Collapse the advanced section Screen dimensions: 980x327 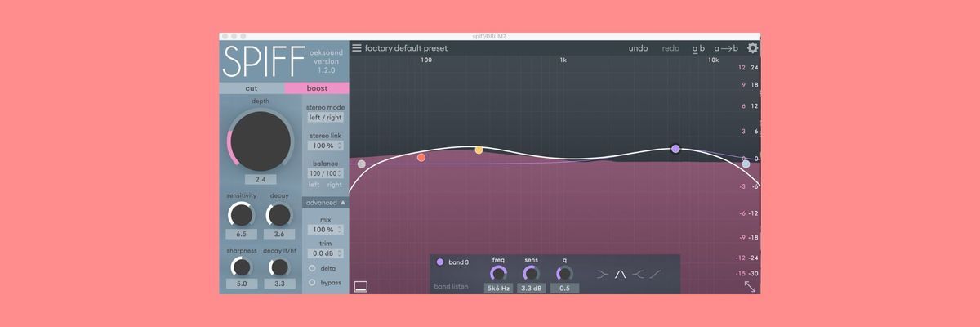tap(325, 202)
